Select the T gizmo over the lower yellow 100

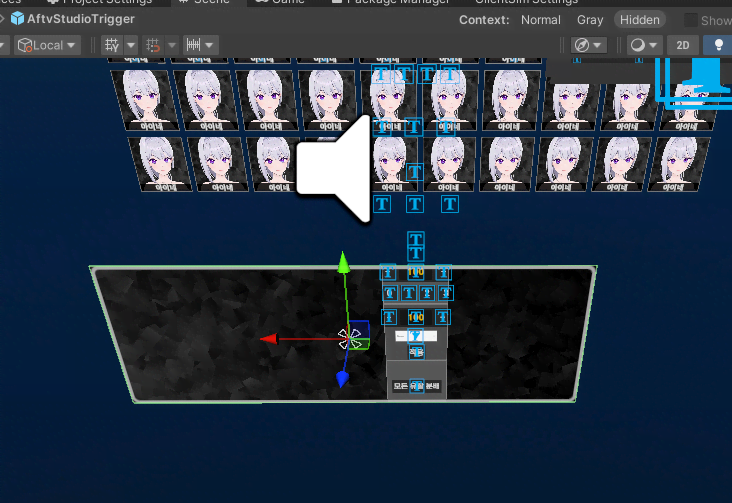[x=415, y=317]
